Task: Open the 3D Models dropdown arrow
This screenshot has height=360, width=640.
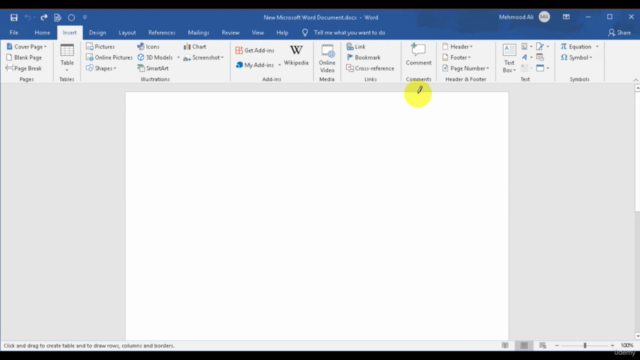Action: tap(178, 58)
